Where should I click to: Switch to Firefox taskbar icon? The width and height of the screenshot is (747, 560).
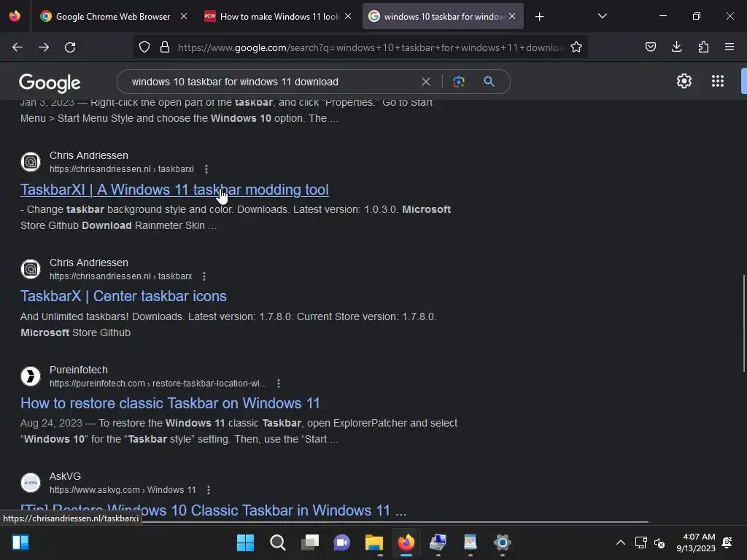point(406,542)
